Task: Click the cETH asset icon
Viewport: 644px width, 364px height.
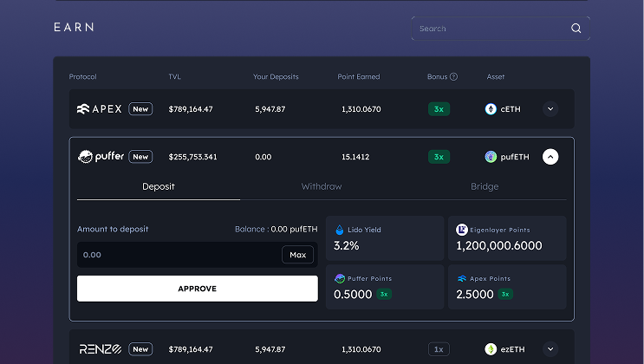Action: coord(491,109)
